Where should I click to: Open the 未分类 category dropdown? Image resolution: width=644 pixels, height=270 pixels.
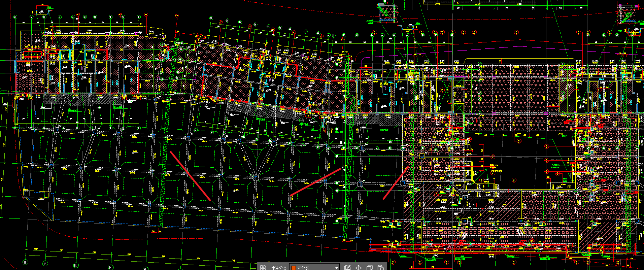(315, 267)
